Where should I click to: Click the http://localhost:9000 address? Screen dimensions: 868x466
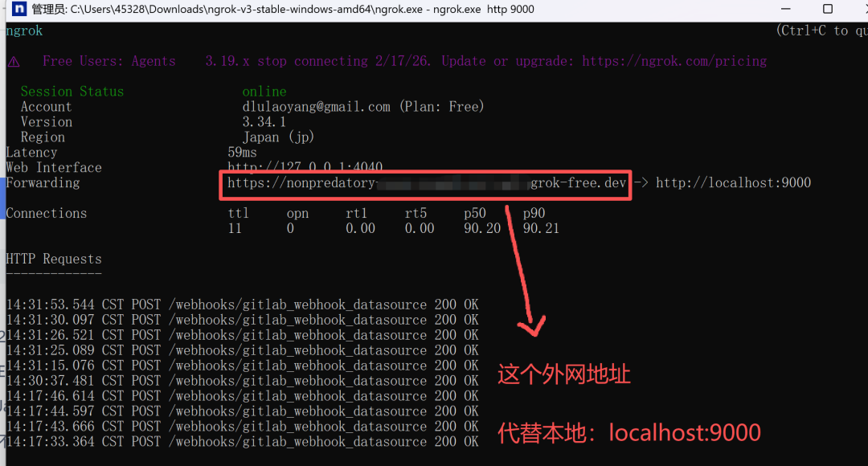[x=733, y=182]
